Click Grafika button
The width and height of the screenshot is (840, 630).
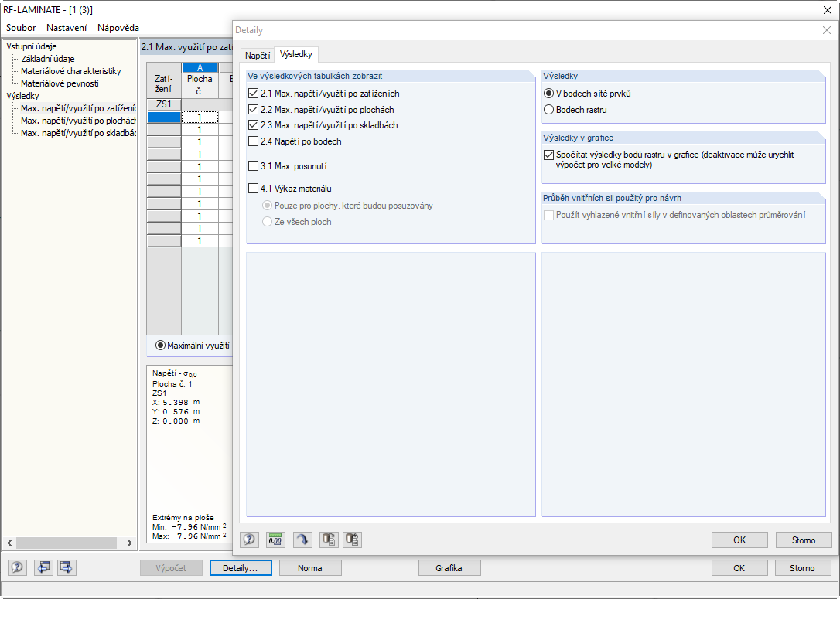click(449, 568)
